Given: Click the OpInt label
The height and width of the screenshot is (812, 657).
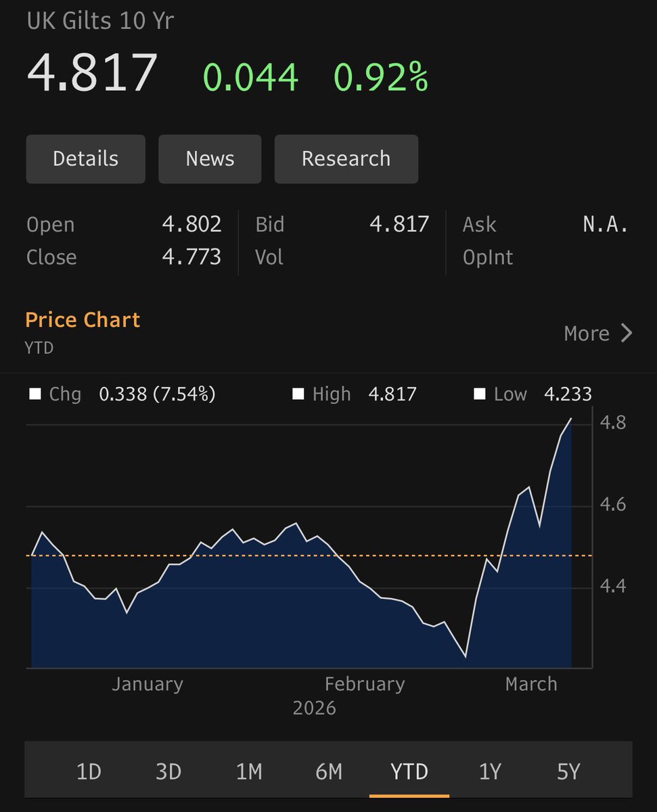Looking at the screenshot, I should point(488,257).
